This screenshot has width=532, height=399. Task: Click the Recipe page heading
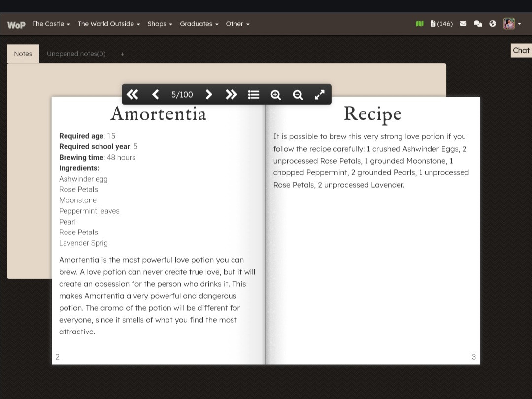[372, 114]
